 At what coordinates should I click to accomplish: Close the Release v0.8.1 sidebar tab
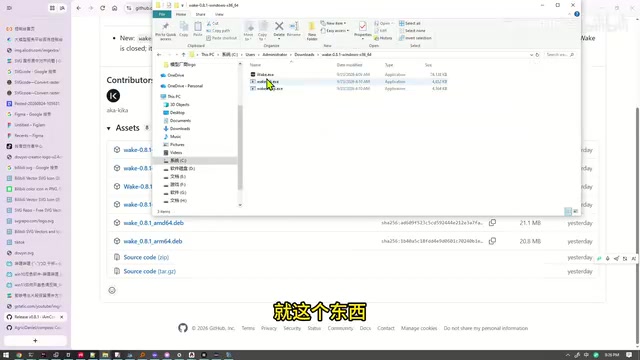pos(62,317)
